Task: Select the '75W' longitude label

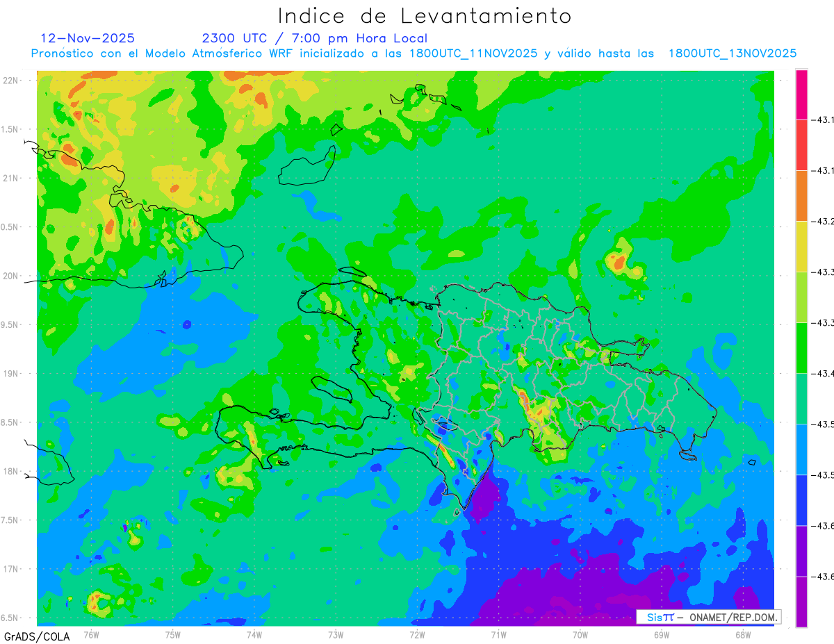Action: [x=173, y=634]
